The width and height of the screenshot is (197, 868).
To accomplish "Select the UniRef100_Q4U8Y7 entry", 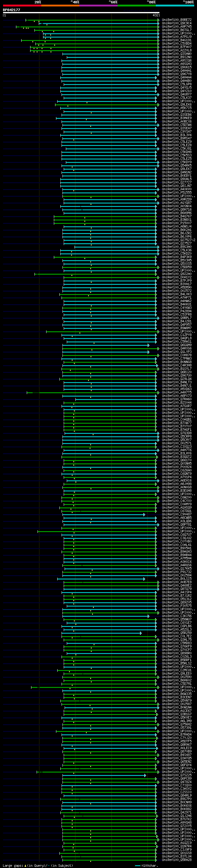I will click(176, 94).
